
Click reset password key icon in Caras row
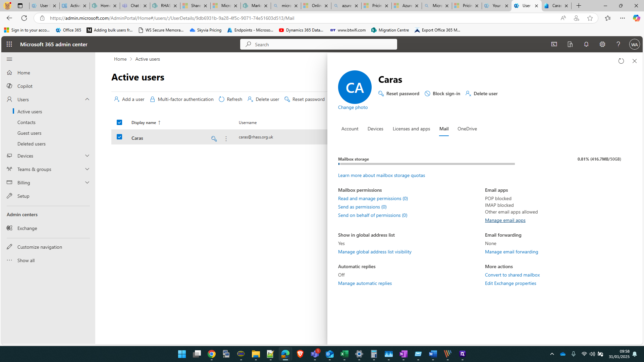pyautogui.click(x=214, y=138)
